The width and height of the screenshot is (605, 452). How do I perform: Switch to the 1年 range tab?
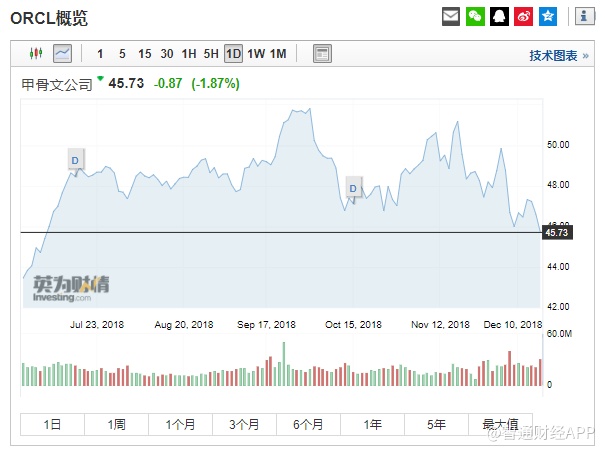coord(373,424)
